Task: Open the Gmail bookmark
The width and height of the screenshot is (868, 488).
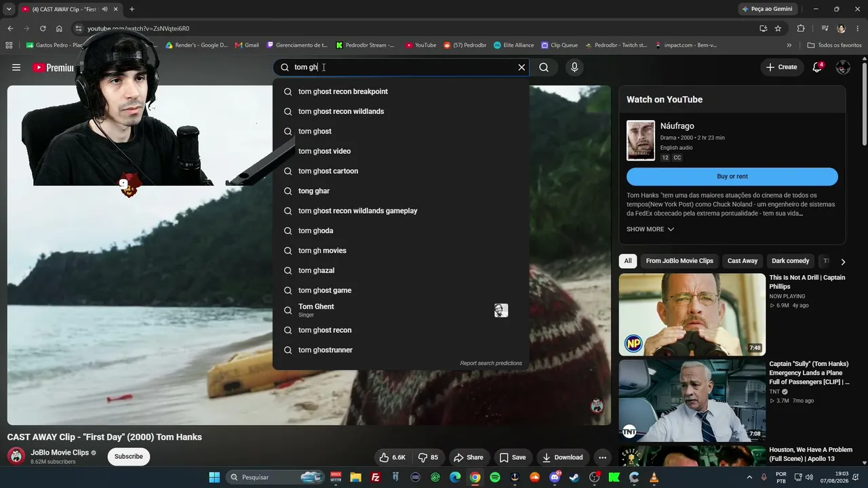Action: [x=247, y=45]
